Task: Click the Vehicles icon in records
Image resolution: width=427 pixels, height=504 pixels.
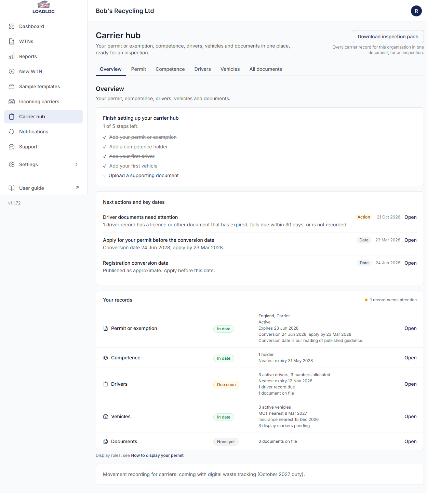Action: (x=106, y=416)
